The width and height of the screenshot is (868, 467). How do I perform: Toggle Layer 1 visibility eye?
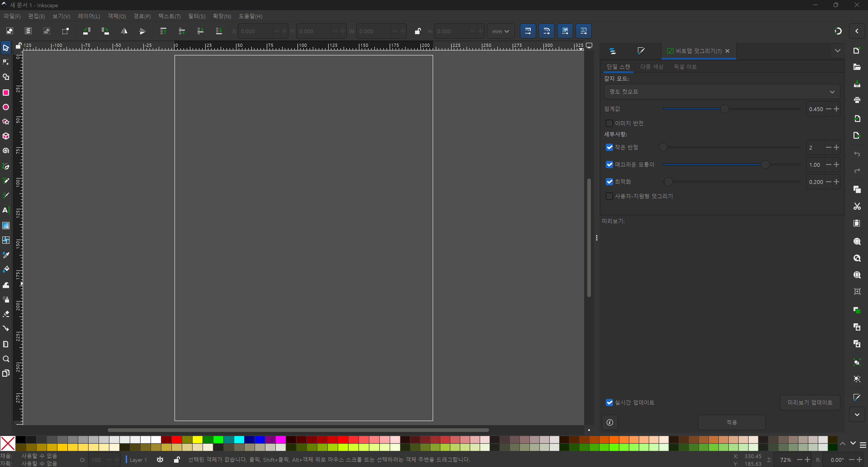(160, 460)
